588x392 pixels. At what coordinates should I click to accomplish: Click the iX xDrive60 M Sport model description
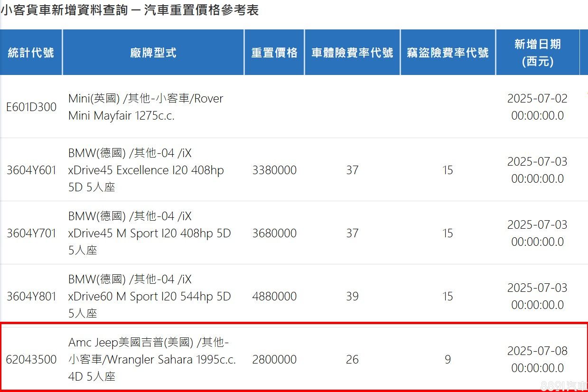pos(149,296)
